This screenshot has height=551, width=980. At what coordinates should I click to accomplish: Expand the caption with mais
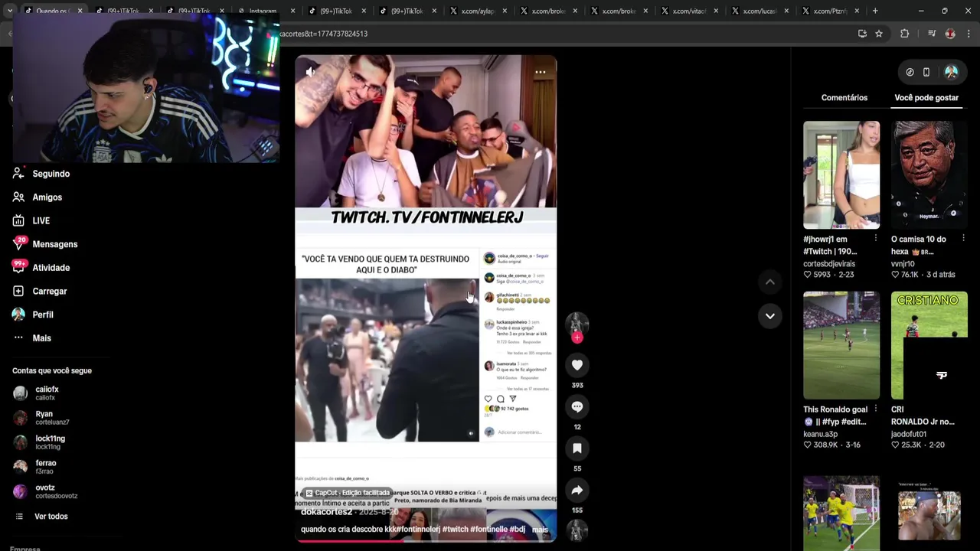click(x=540, y=530)
